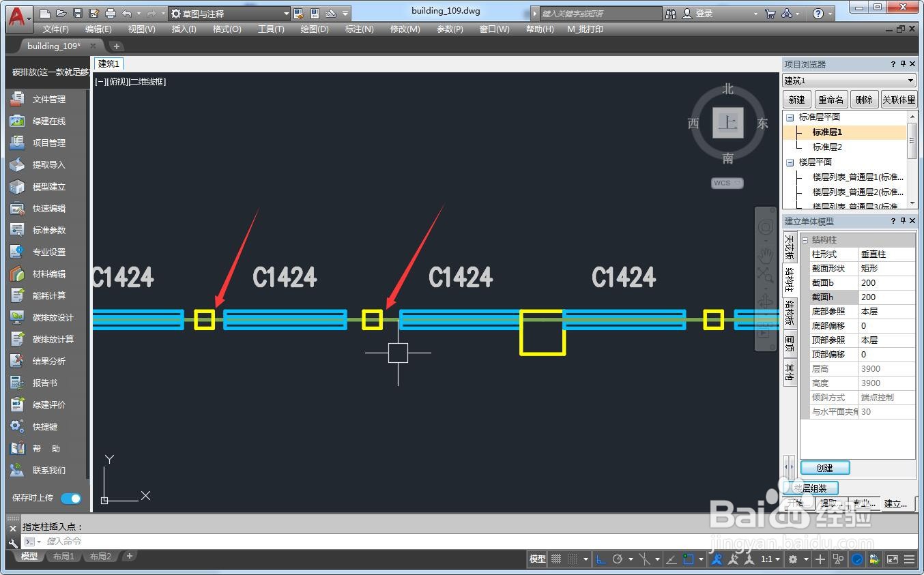Open 快速编辑 tools

[45, 209]
